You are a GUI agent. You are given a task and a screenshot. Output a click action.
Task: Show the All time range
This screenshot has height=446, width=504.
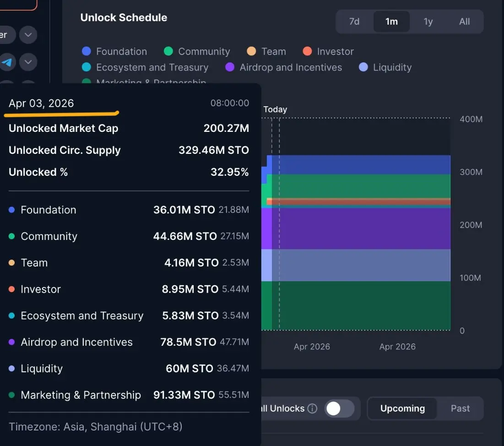[x=464, y=22]
